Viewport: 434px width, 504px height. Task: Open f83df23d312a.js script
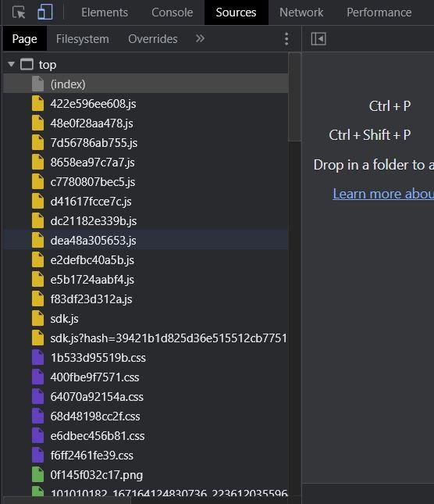click(145, 299)
